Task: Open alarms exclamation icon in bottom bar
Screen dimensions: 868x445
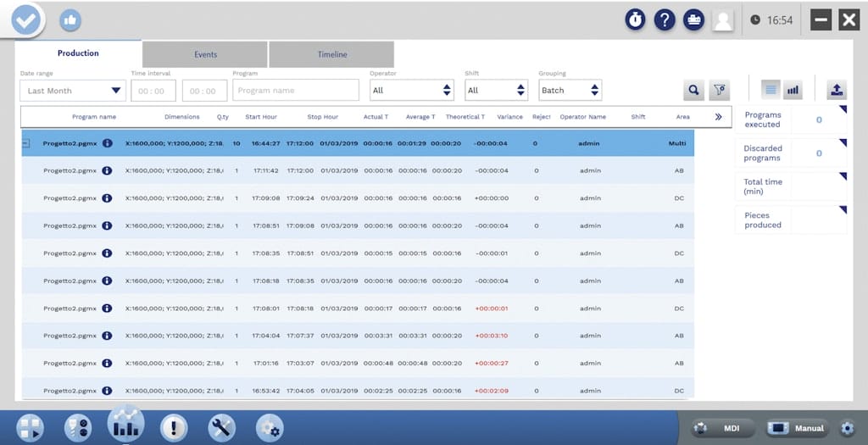Action: [x=173, y=427]
